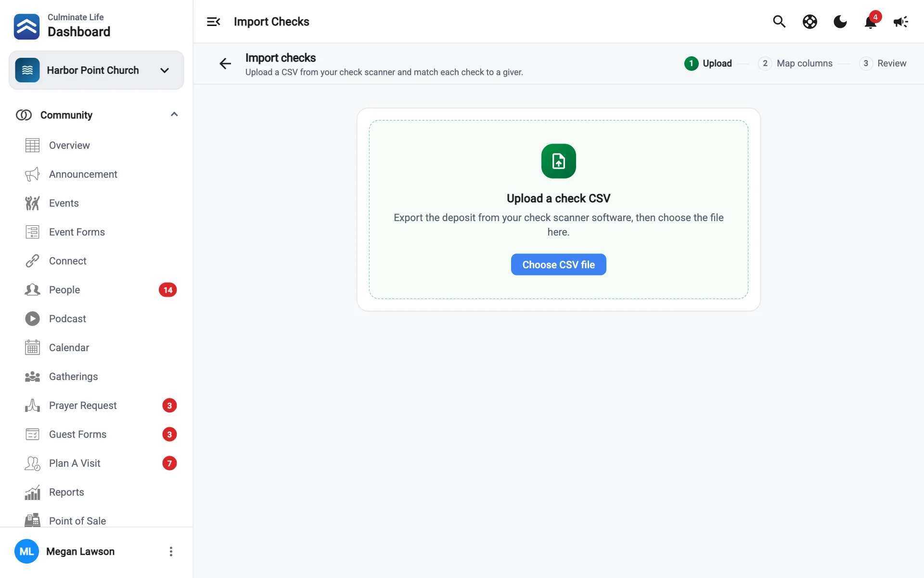This screenshot has width=924, height=578.
Task: Click the Harbor Point Church wave icon
Action: click(27, 70)
